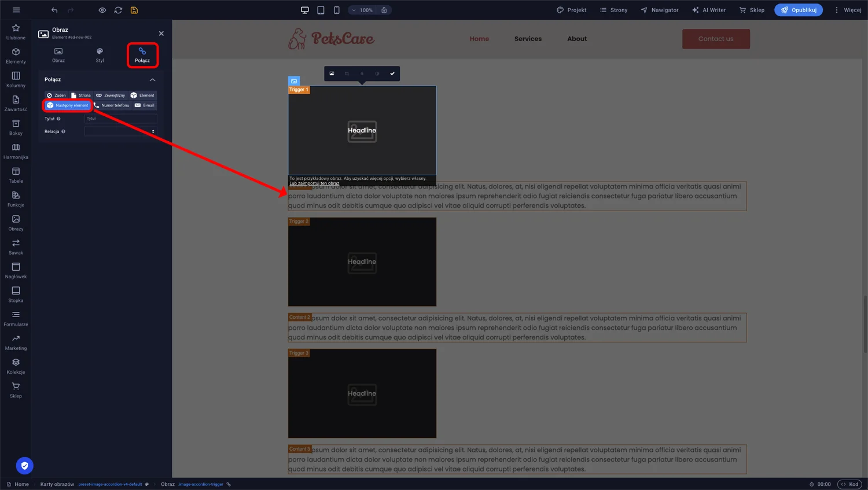868x490 pixels.
Task: Click the Lub zaimportuj ten obraz link
Action: click(314, 183)
